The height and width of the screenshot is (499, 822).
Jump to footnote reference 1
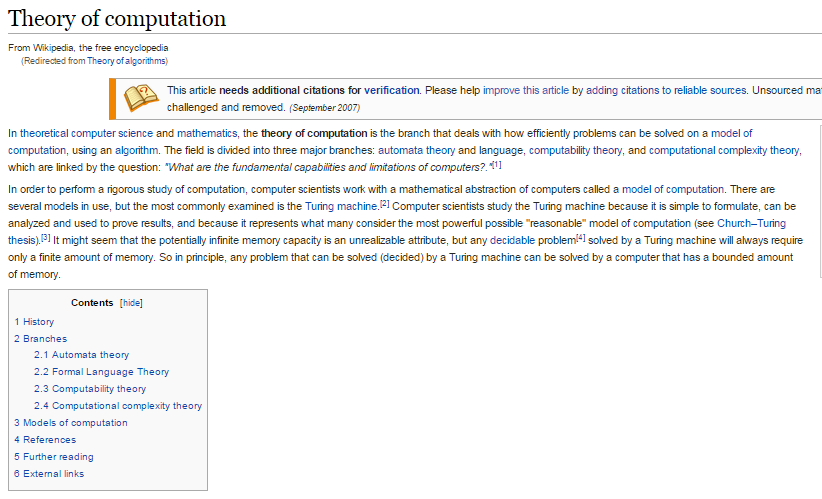496,165
